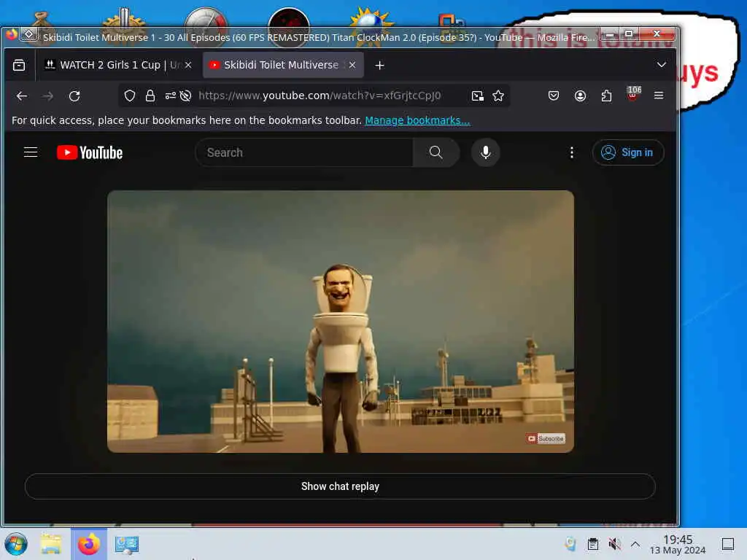Open file manager from taskbar
This screenshot has height=560, width=747.
click(x=50, y=544)
